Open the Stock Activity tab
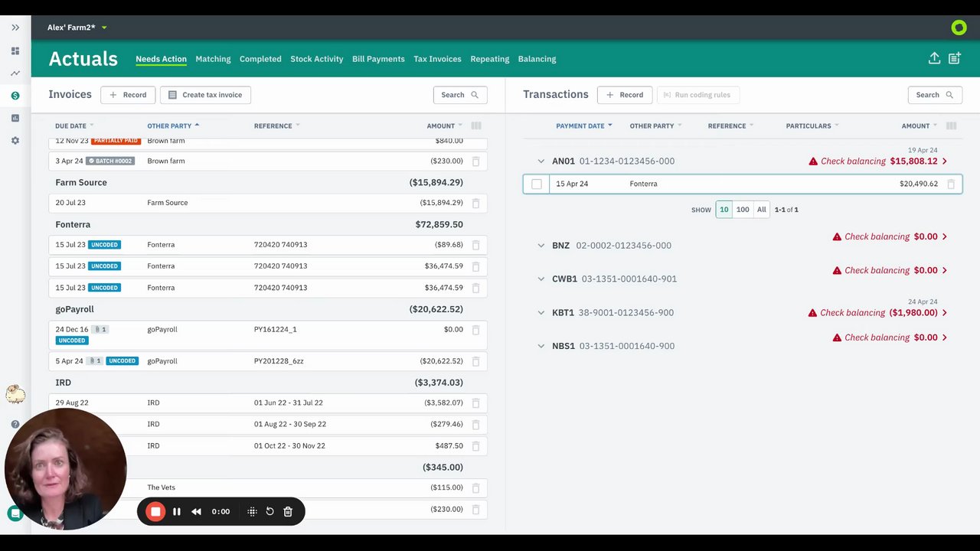The image size is (980, 551). click(317, 59)
